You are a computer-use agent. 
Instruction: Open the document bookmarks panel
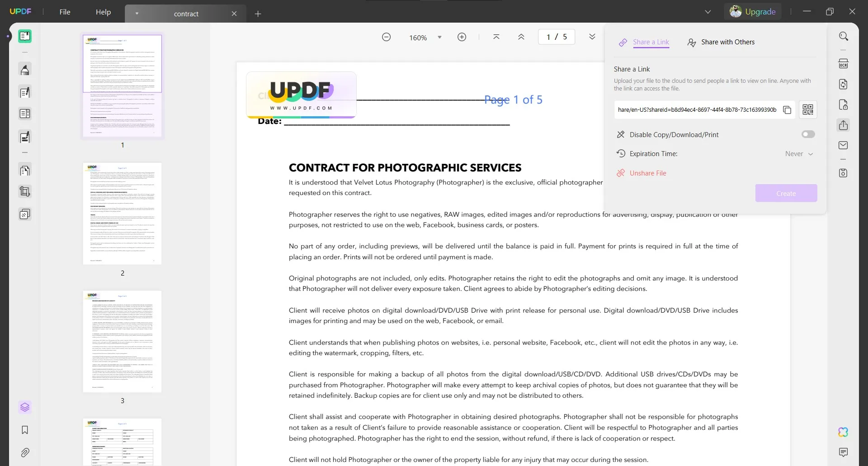coord(25,430)
